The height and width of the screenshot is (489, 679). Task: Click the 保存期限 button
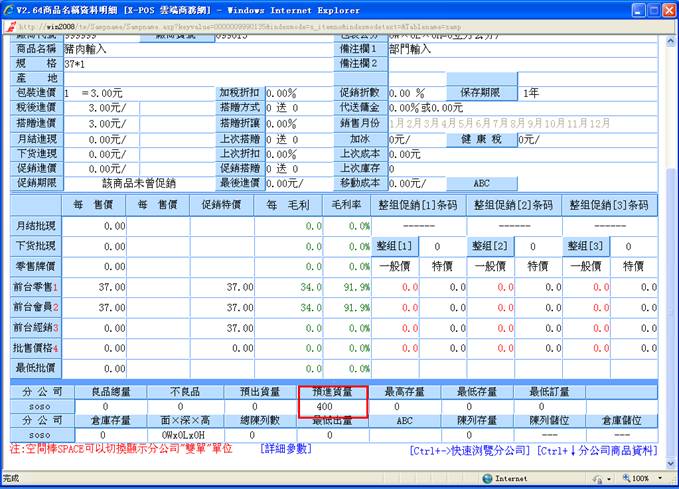point(481,93)
